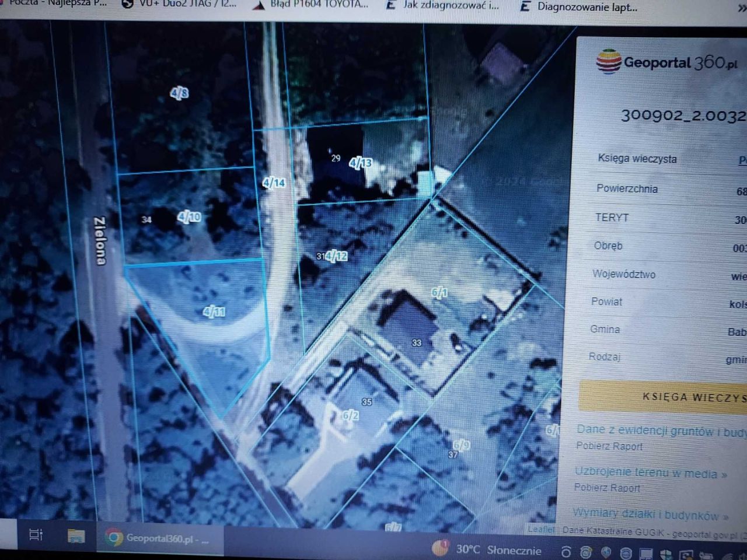Open "Uzbrojenie terenu w media" link
747x560 pixels.
tap(651, 473)
